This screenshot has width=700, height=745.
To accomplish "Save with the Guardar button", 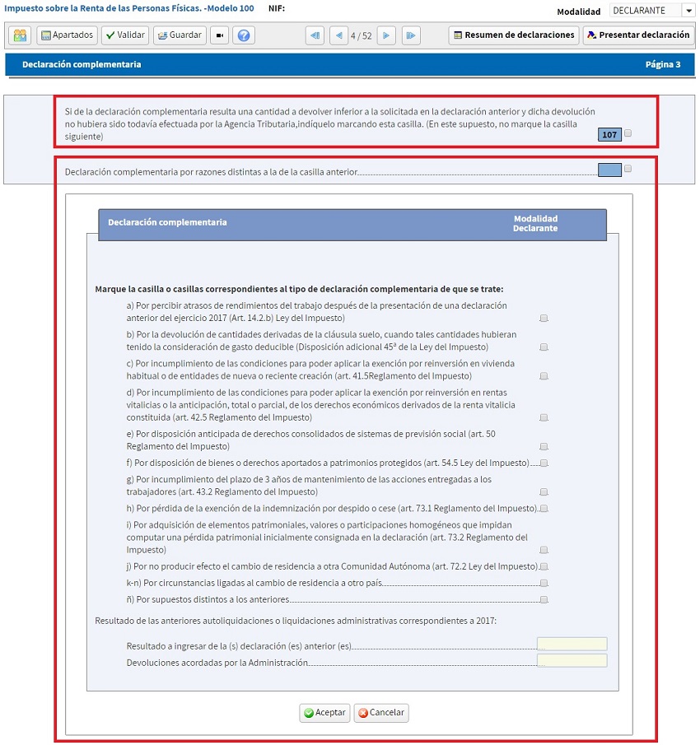I will point(180,35).
